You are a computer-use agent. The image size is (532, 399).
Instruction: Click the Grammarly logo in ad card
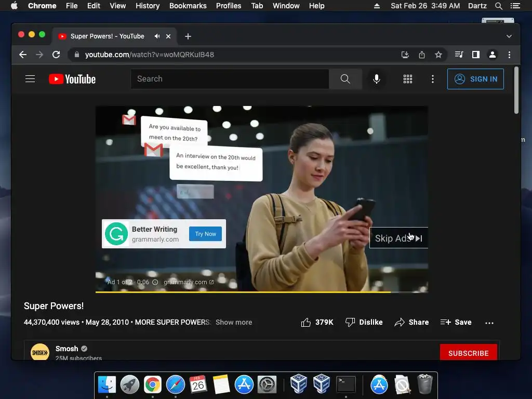point(116,234)
